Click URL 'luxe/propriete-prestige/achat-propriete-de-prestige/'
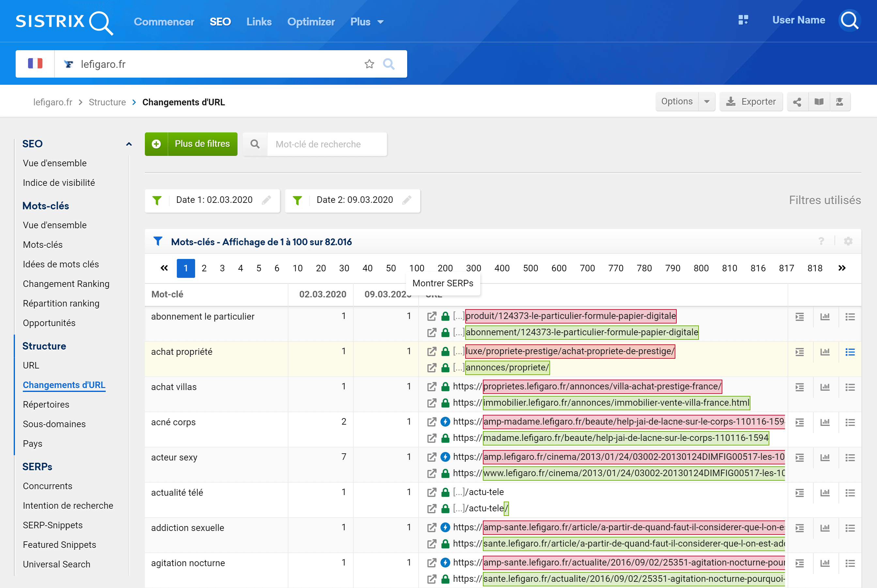 570,352
